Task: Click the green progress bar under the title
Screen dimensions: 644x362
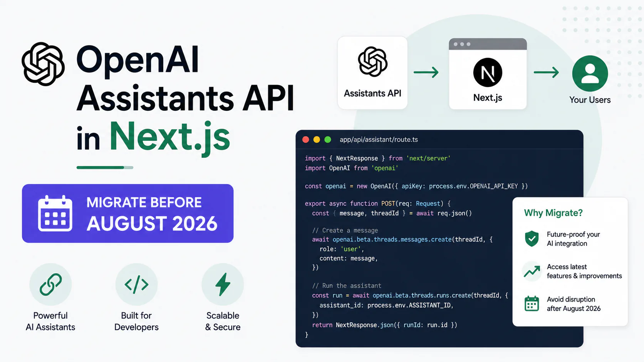Action: pos(105,167)
